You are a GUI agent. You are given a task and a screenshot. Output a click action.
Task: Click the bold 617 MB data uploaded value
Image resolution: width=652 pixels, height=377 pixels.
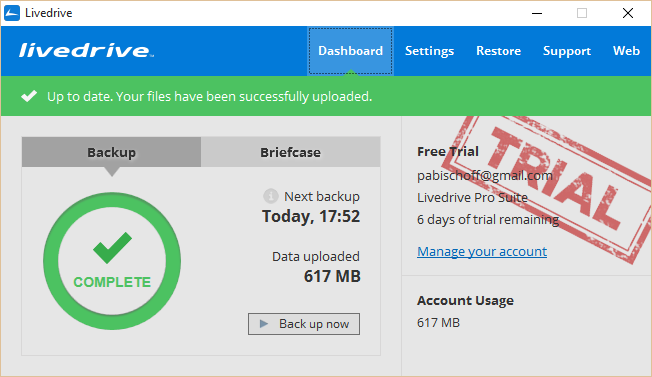pos(332,276)
